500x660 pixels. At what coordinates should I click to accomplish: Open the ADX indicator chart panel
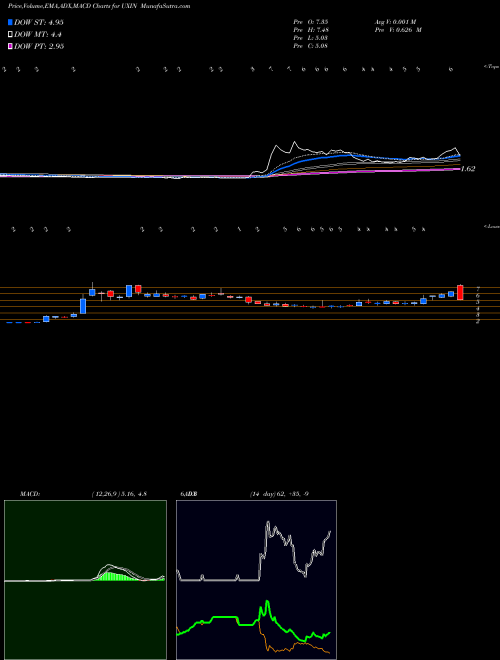coord(256,580)
